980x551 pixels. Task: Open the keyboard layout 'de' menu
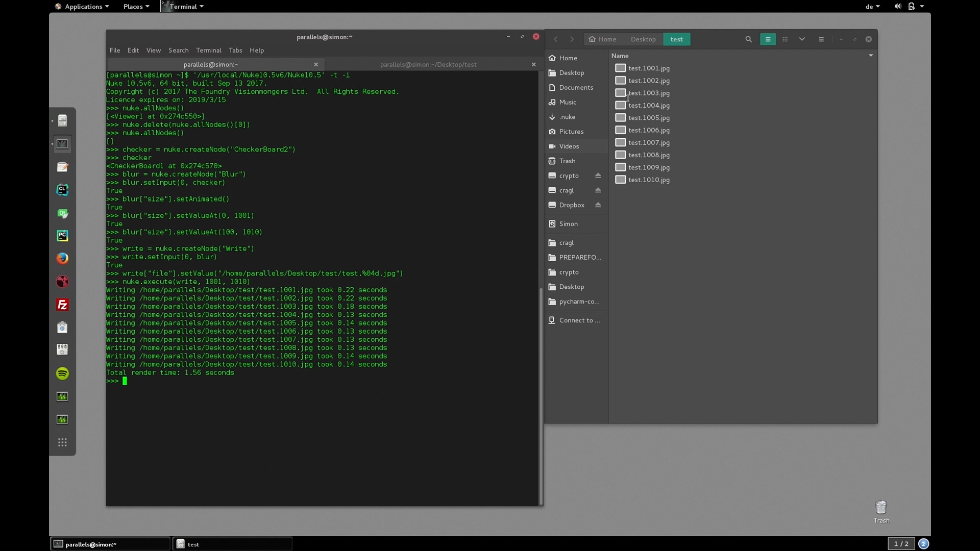tap(872, 7)
